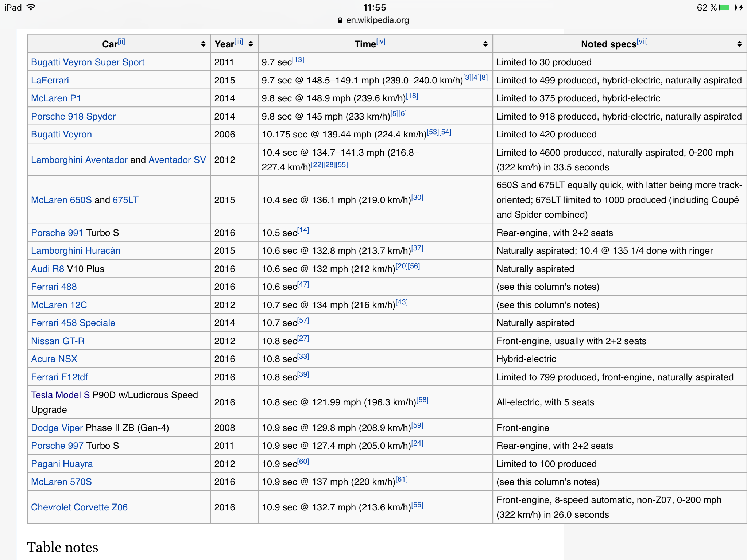Tap the Wi-Fi status icon
The image size is (747, 560).
coord(31,7)
